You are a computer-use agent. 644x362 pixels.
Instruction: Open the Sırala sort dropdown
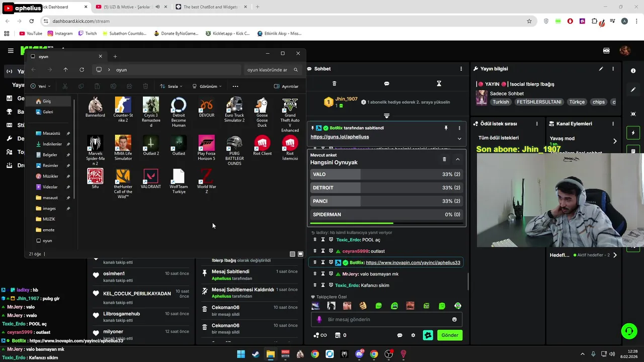171,86
